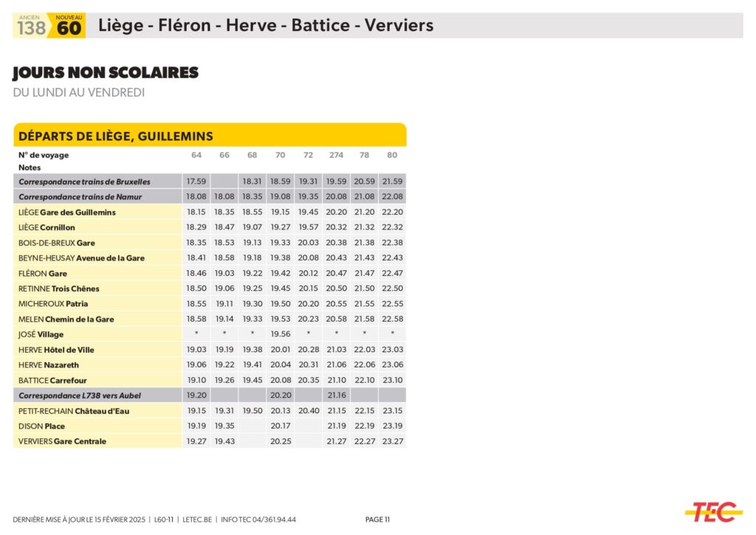The width and height of the screenshot is (756, 535).
Task: Select the "Correspondance trains de Bruxelles" label
Action: [84, 182]
